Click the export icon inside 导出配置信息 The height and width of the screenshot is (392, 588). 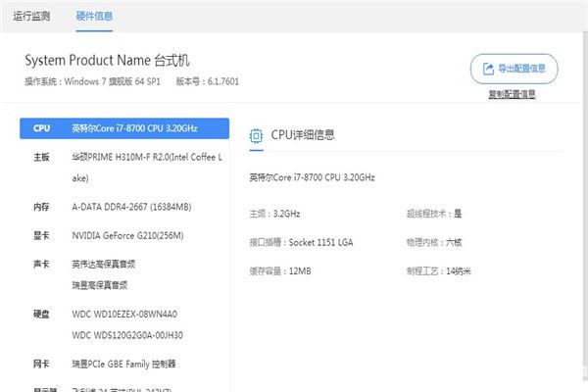coord(487,69)
